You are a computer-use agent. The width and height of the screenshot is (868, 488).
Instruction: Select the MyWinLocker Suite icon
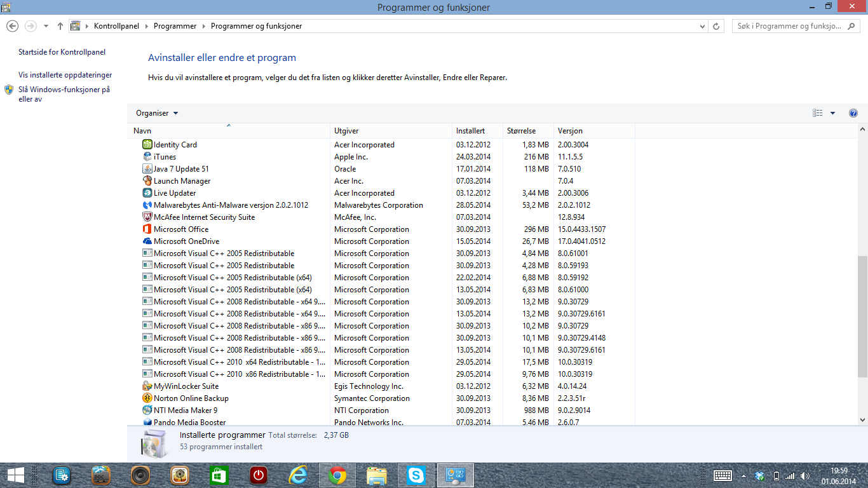point(147,386)
